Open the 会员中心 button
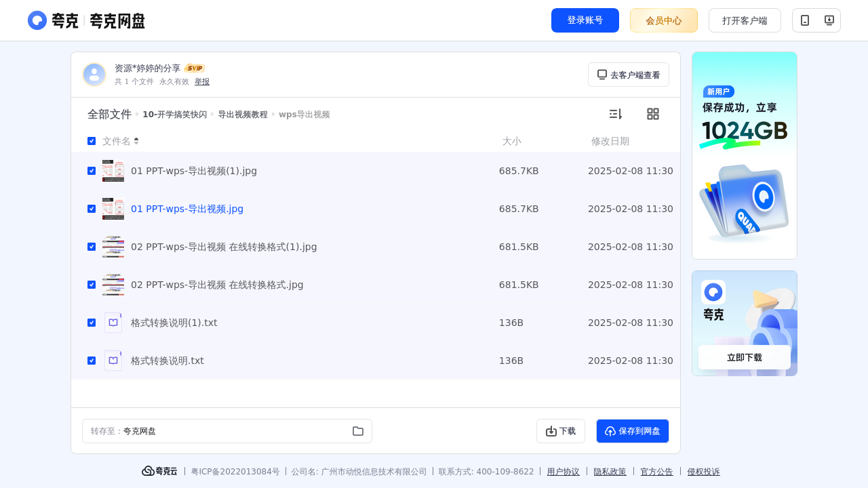868x488 pixels. tap(664, 20)
